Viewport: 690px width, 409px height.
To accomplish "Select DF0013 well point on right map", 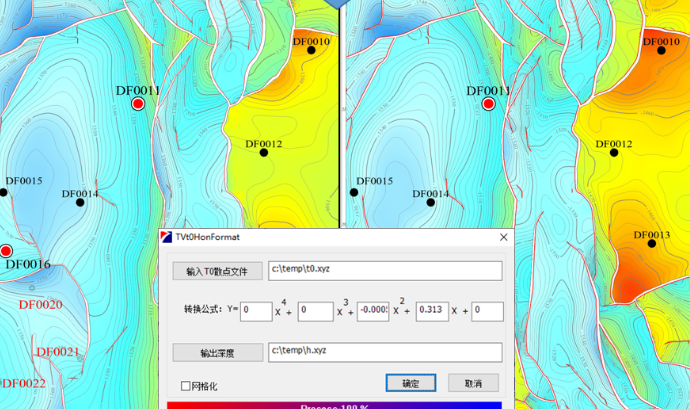I will tap(650, 247).
